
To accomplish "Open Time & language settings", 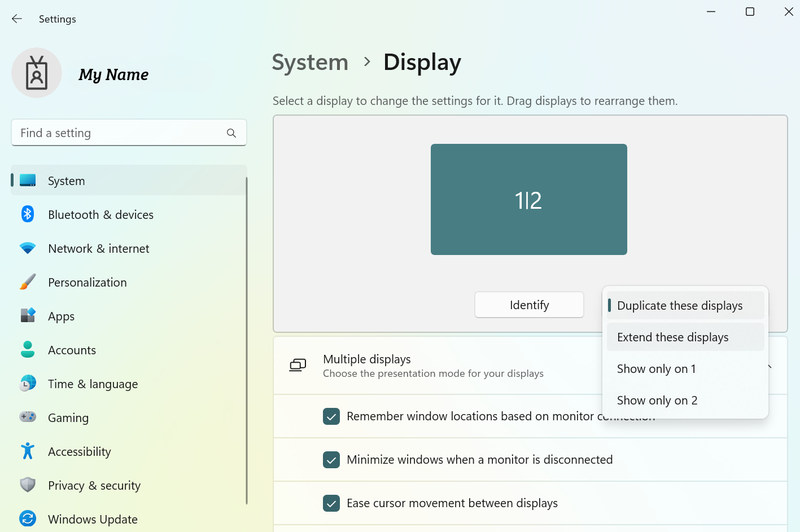I will click(93, 384).
